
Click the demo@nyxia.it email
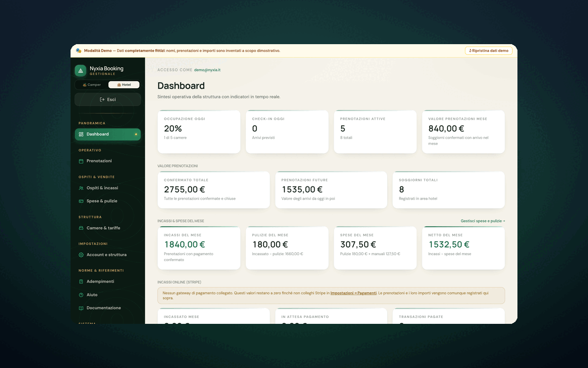coord(207,70)
